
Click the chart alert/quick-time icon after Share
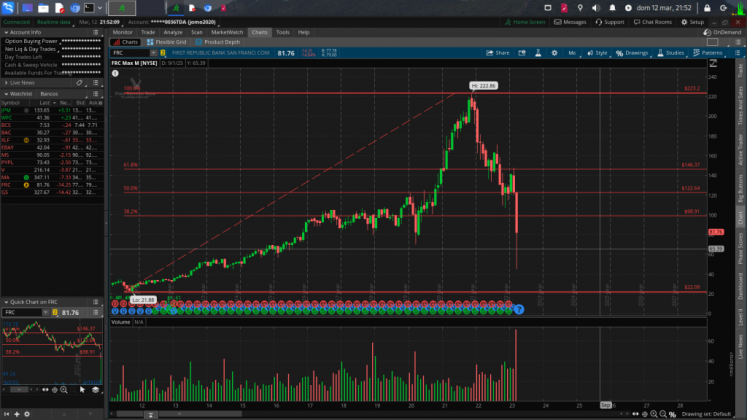point(522,53)
